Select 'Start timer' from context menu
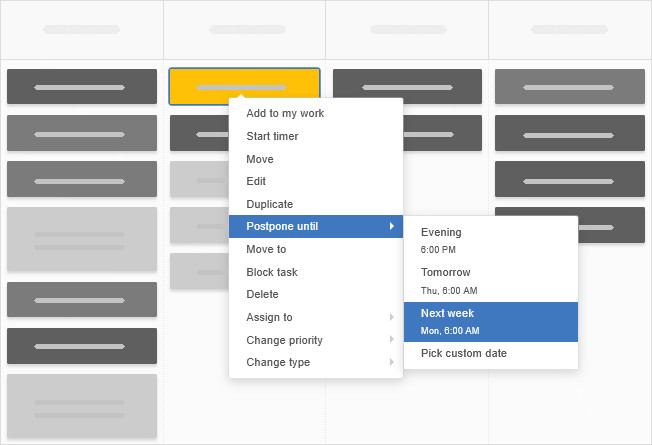 click(272, 136)
